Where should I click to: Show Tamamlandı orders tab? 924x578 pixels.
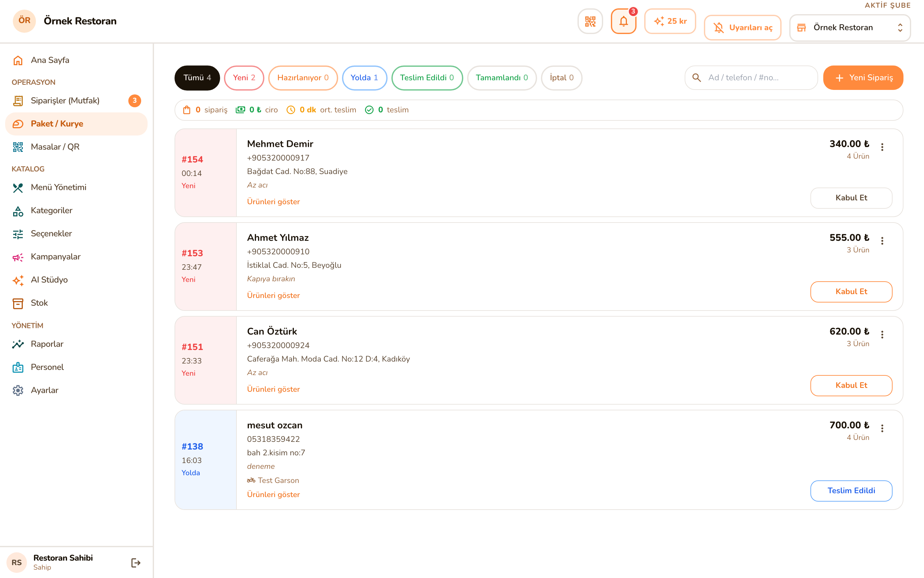502,78
